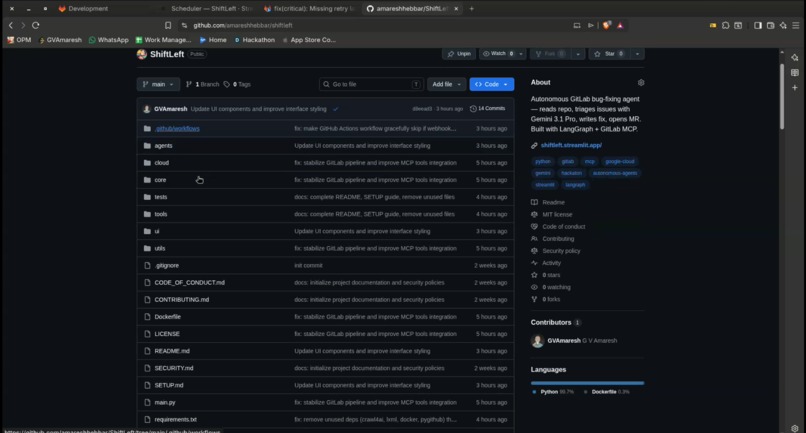The image size is (806, 433).
Task: Expand the Watch options dropdown
Action: 521,54
